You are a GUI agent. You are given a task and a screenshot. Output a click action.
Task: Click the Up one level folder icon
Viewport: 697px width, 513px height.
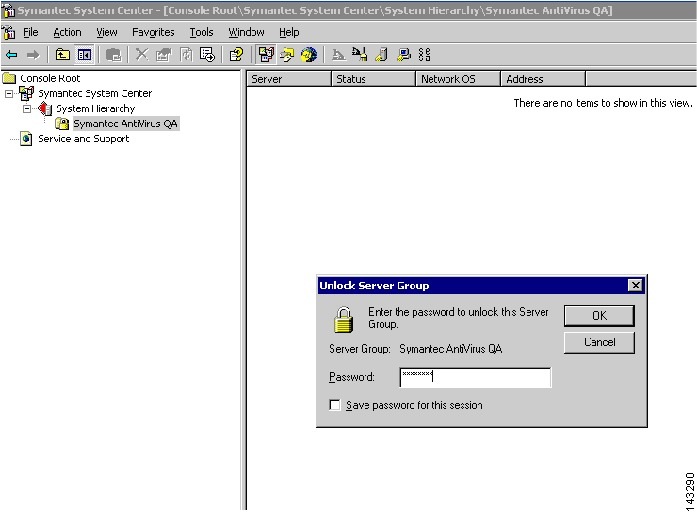point(62,55)
